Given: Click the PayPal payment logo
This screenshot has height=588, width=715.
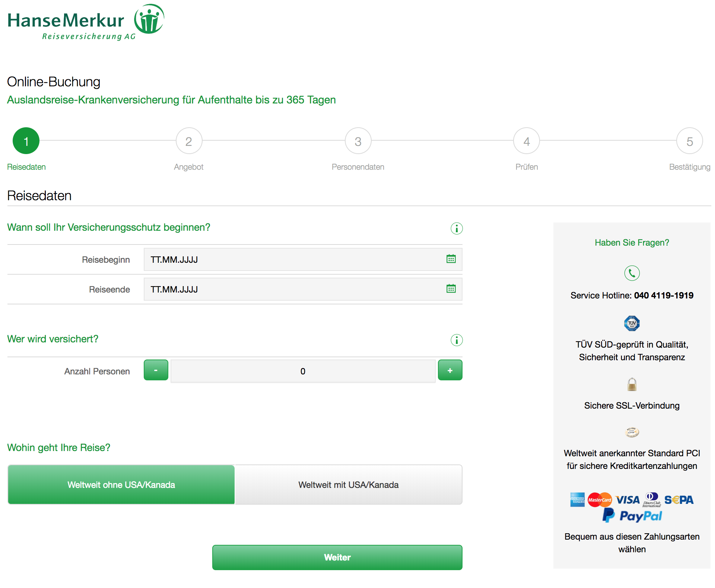Looking at the screenshot, I should 632,516.
